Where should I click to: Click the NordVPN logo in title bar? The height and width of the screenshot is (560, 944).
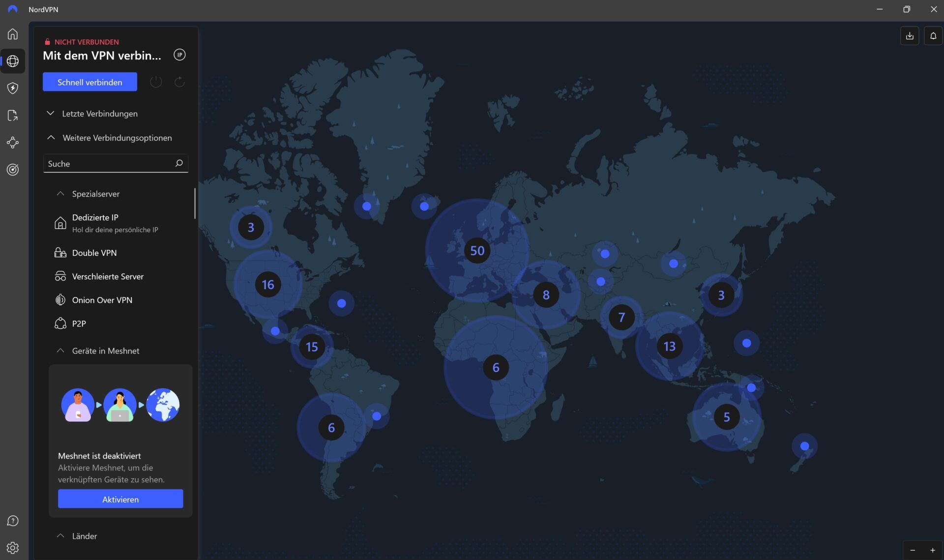click(x=13, y=9)
